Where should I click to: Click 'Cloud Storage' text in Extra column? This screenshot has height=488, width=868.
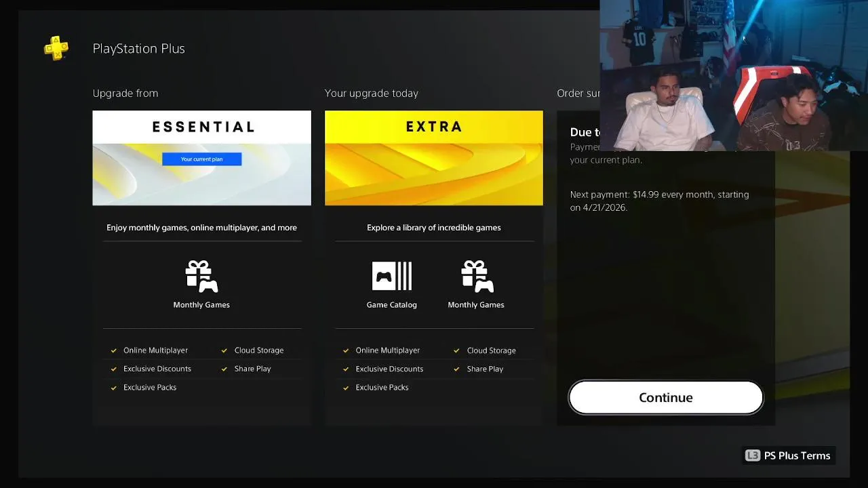tap(492, 350)
